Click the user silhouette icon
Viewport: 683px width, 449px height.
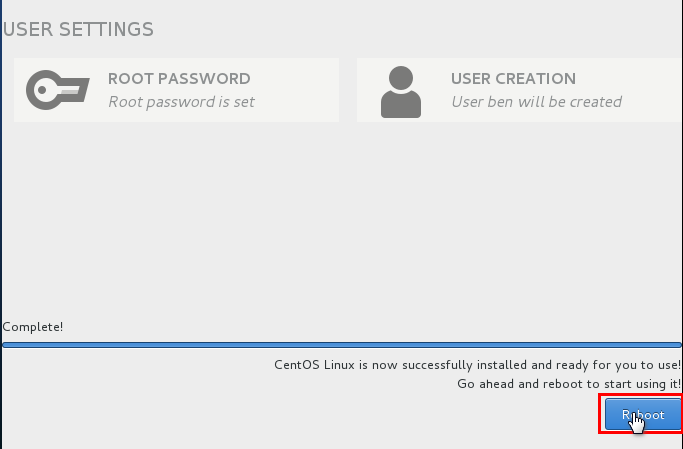tap(400, 91)
